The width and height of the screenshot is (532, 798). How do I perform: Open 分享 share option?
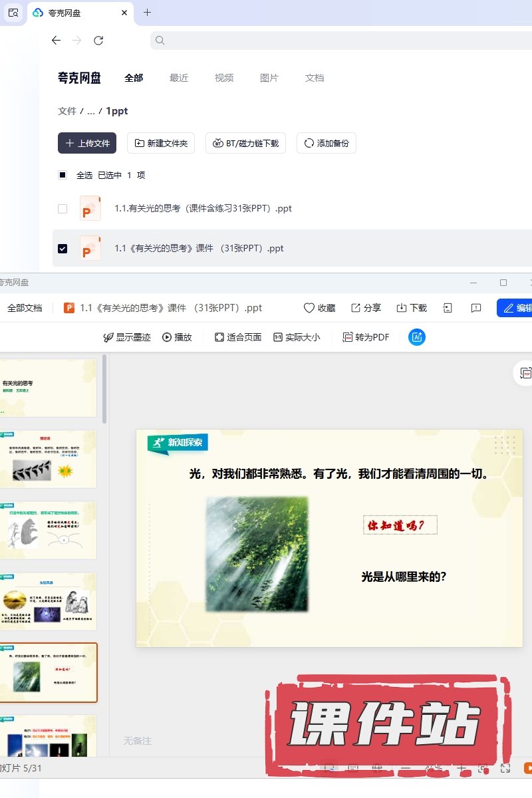(x=356, y=308)
